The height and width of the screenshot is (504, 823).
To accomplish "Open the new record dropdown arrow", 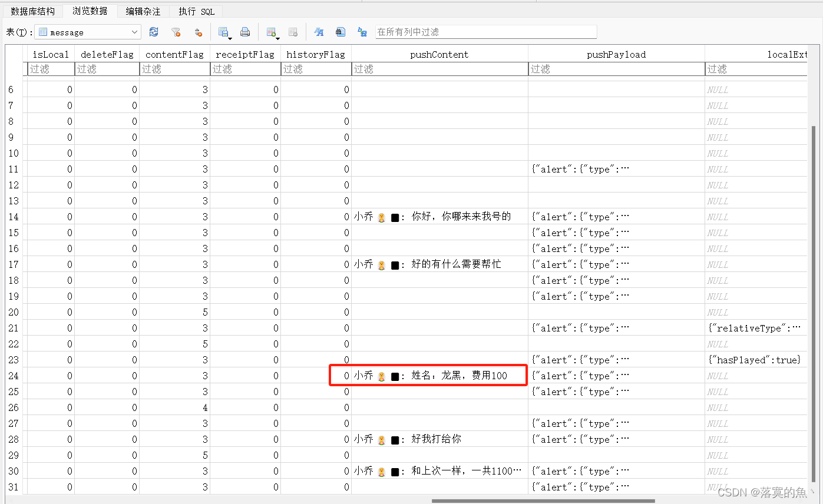I will pos(278,39).
